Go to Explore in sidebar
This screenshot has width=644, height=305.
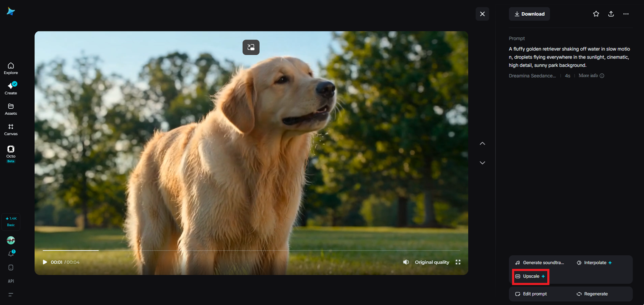(x=11, y=68)
